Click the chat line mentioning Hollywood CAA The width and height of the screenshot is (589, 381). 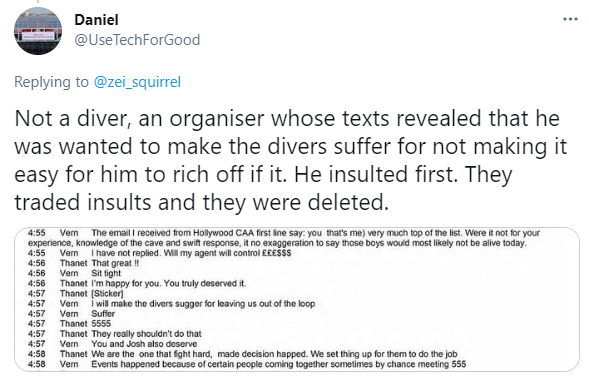pos(284,238)
